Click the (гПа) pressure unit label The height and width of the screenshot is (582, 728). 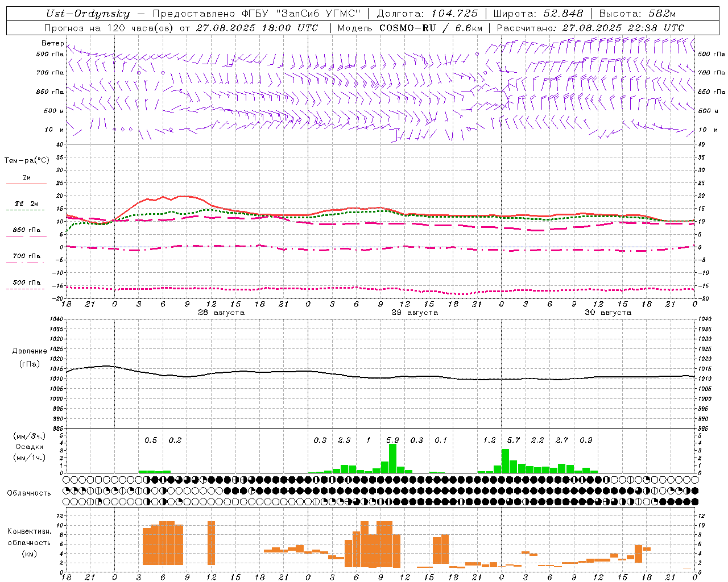[30, 364]
